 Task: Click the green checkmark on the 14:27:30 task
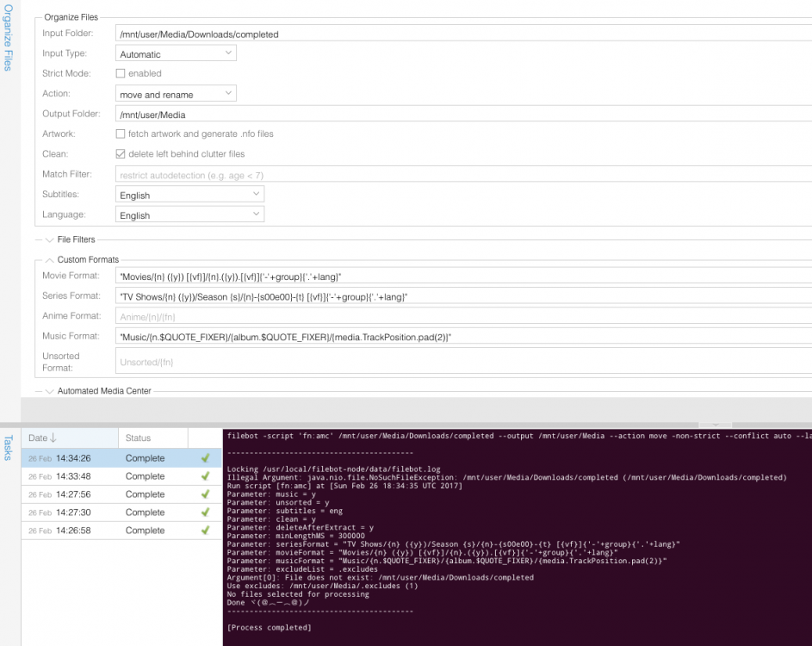coord(206,512)
